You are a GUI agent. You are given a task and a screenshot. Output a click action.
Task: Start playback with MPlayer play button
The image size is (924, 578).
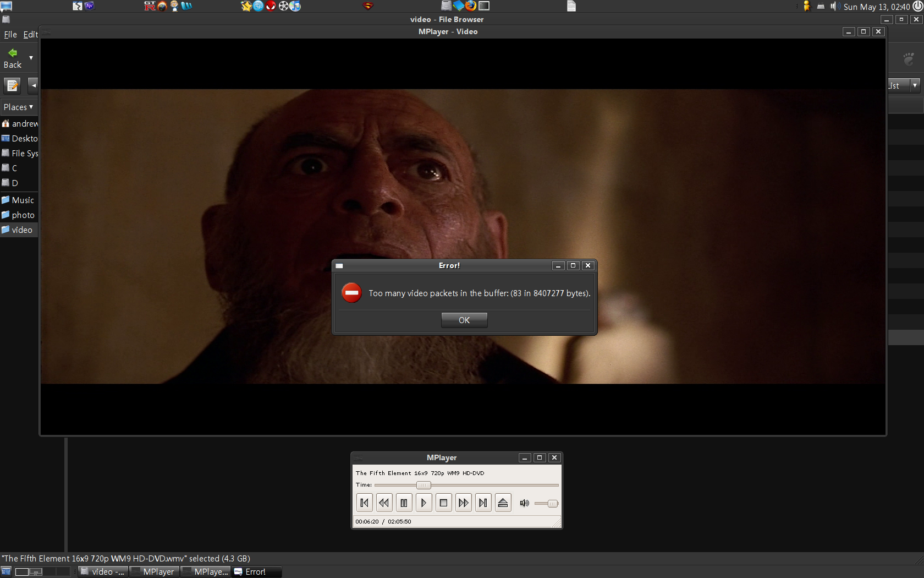(x=424, y=503)
